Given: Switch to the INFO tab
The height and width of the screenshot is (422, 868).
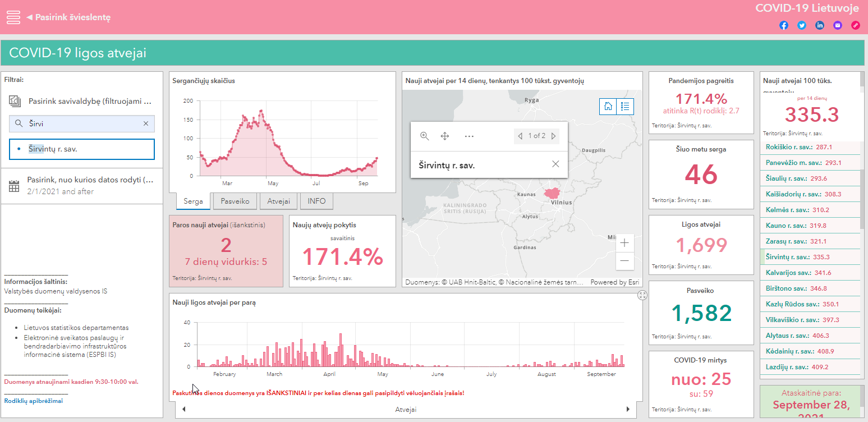Looking at the screenshot, I should [x=317, y=201].
